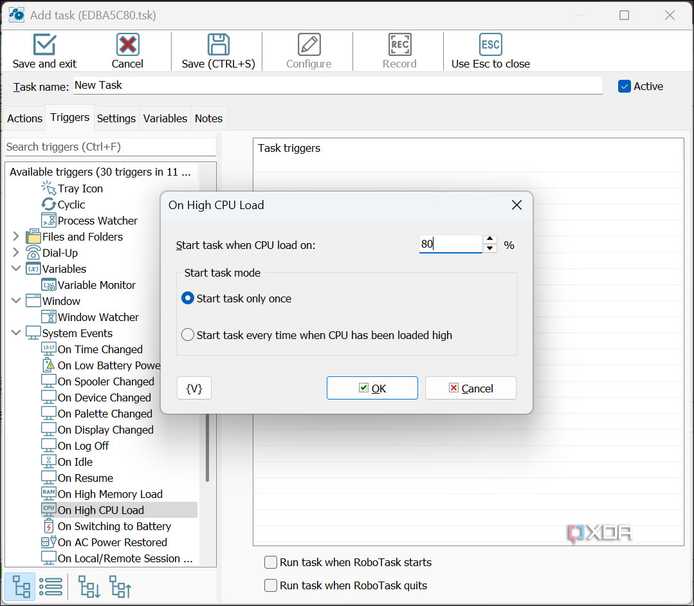Select the On Low Battery Power trigger
Screen dimensions: 694x606
coord(101,365)
